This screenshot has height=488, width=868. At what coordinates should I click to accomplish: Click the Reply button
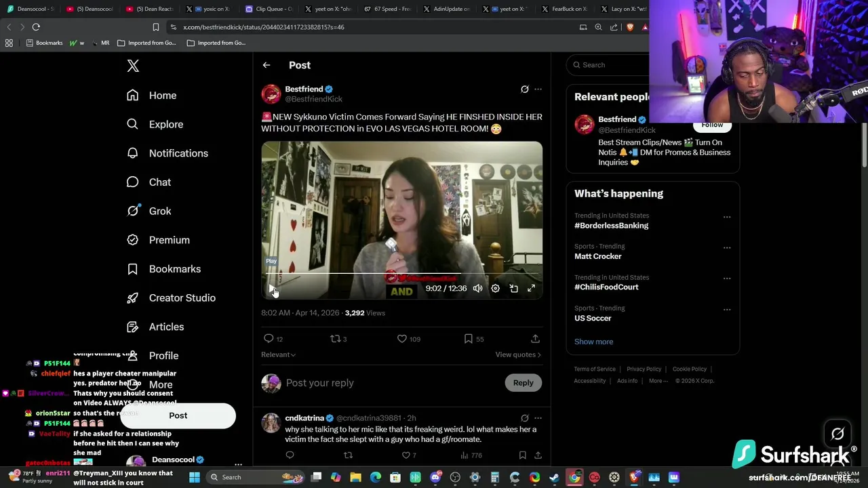pyautogui.click(x=524, y=383)
